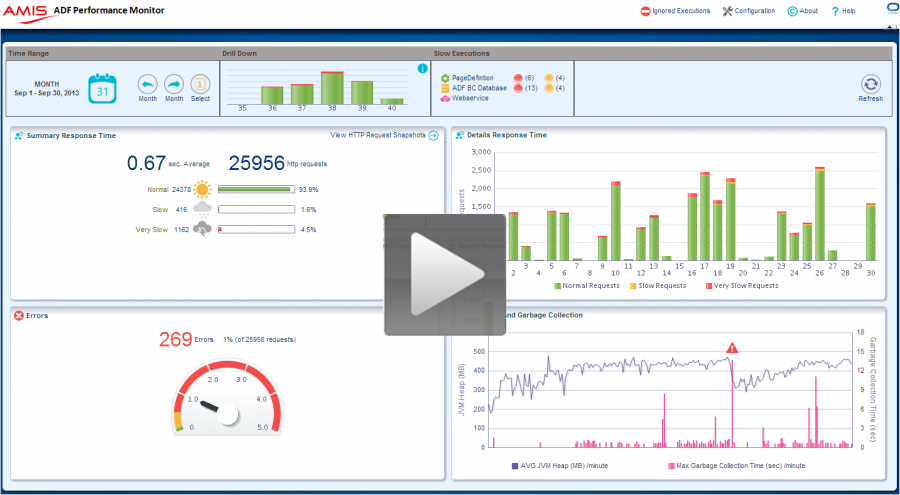Image resolution: width=900 pixels, height=495 pixels.
Task: Open the Configuration menu
Action: (x=748, y=11)
